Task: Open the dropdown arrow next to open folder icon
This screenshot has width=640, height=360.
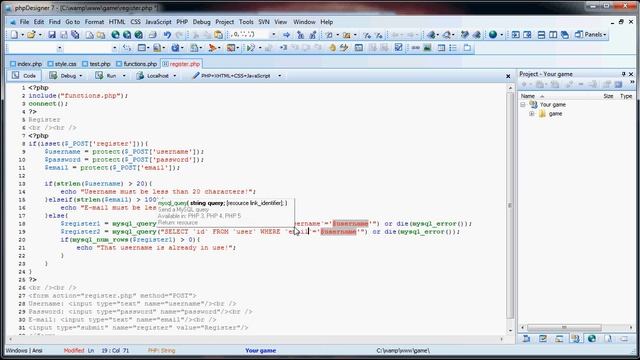Action: tap(40, 35)
